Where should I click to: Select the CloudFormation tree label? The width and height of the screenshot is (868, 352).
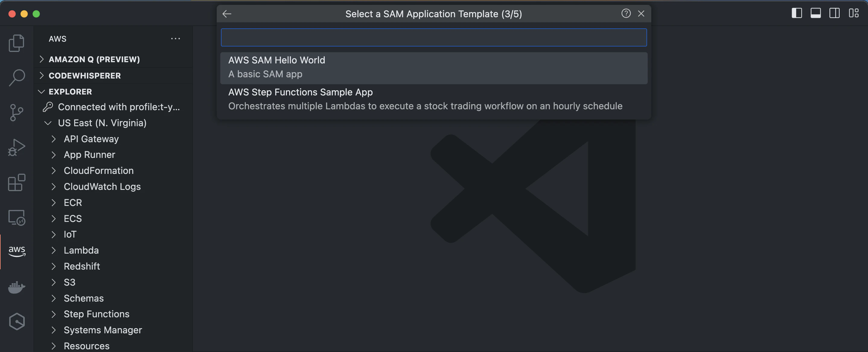coord(99,171)
